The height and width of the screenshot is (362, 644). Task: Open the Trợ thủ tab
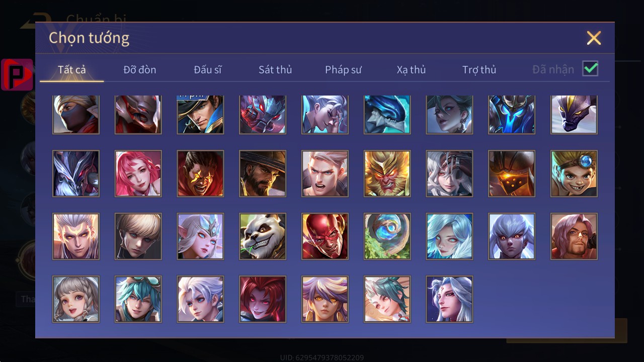(479, 69)
